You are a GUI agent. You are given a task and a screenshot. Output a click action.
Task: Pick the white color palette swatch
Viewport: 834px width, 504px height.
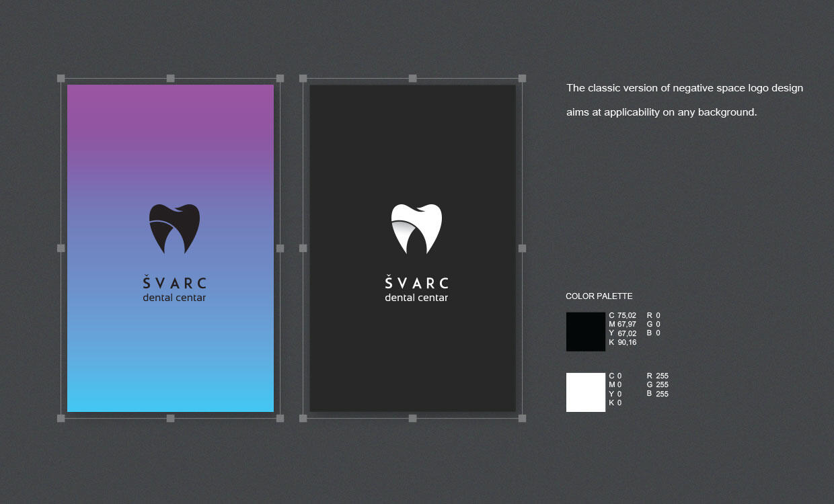[585, 392]
